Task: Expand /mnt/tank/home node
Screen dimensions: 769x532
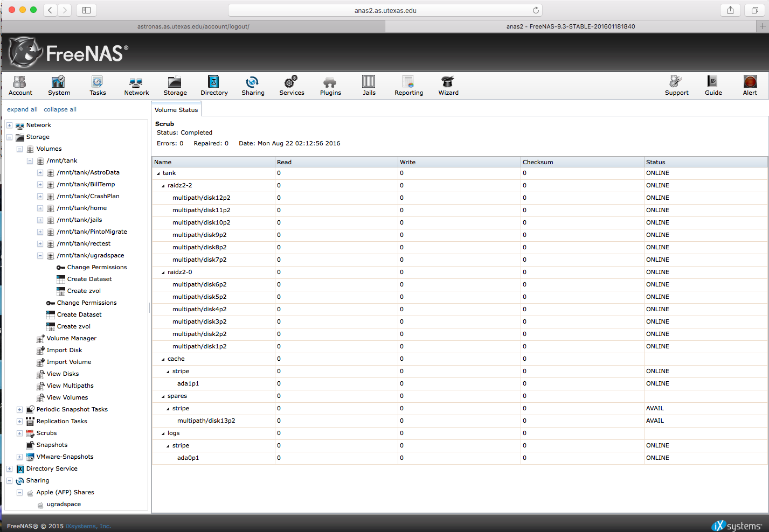Action: (x=40, y=208)
